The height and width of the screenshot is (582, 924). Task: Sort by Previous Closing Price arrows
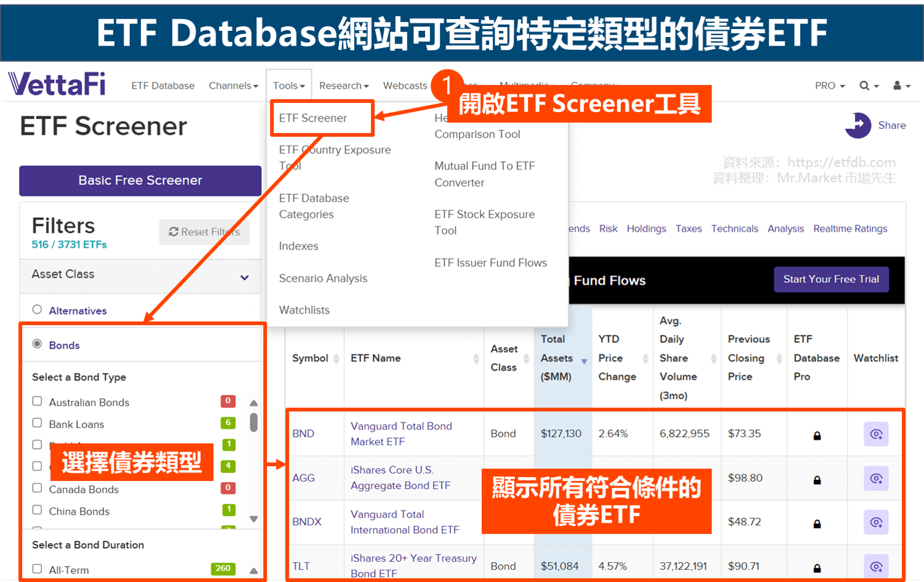779,358
